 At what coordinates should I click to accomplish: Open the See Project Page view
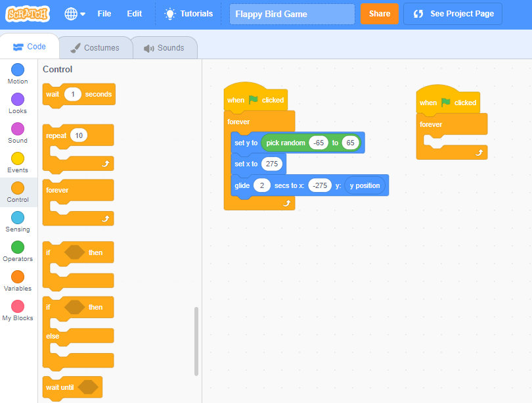(x=453, y=13)
